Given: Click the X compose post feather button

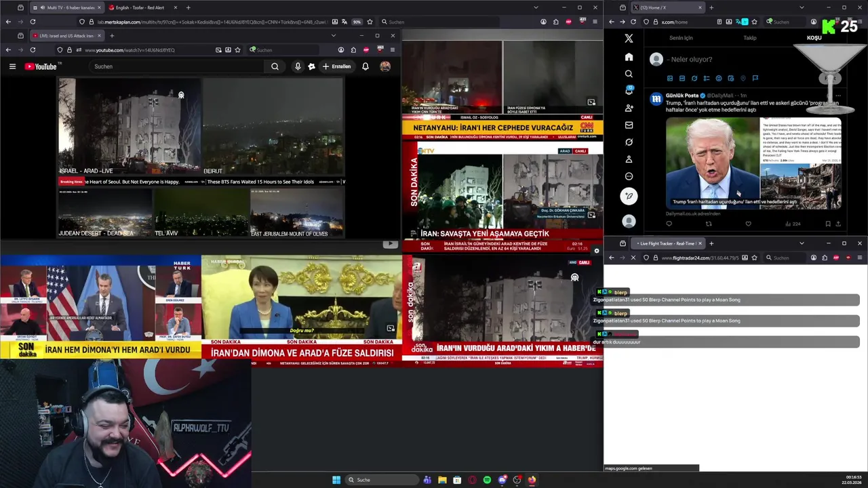Looking at the screenshot, I should coord(629,197).
